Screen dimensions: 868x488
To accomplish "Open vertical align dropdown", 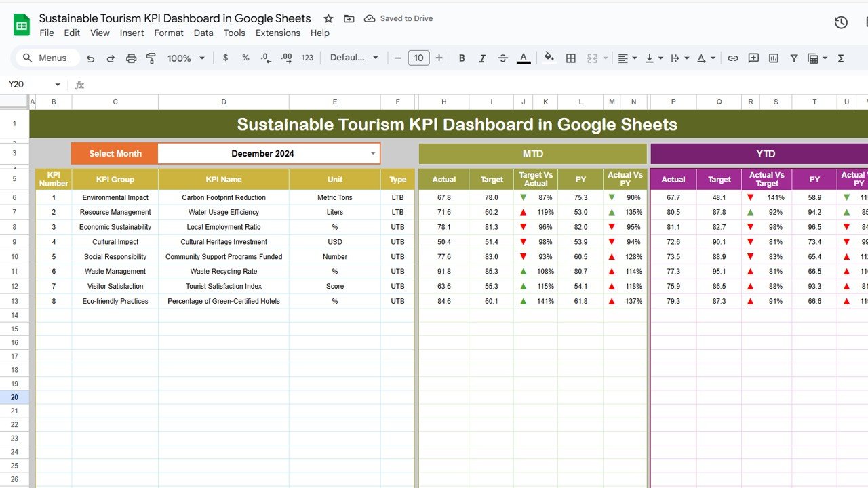I will (x=654, y=58).
